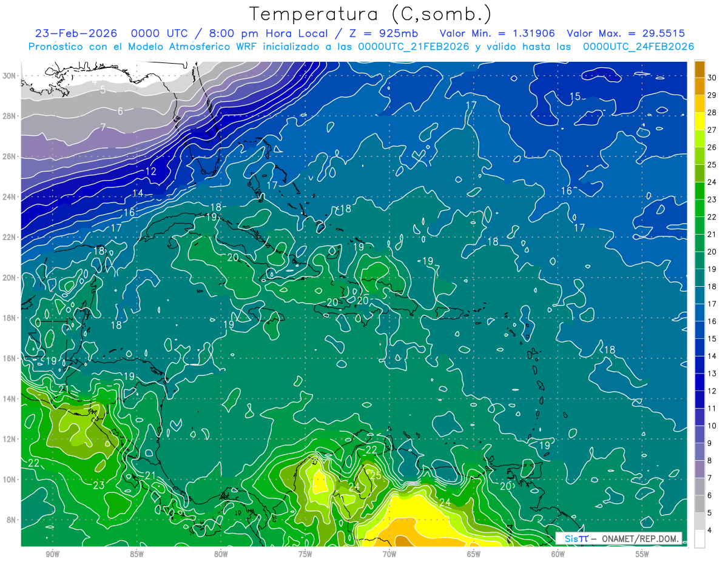Click the initialization time "0000UTC_21FEB2026"

414,47
